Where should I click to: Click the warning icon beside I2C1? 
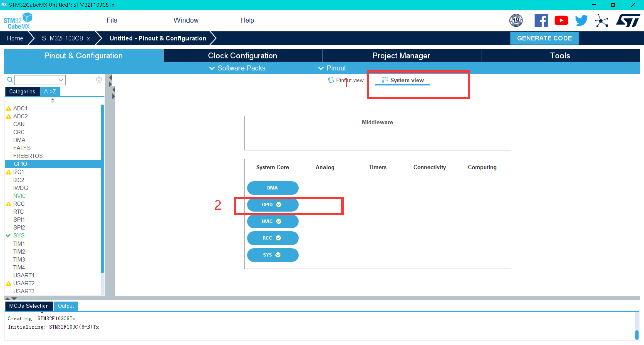pyautogui.click(x=9, y=172)
